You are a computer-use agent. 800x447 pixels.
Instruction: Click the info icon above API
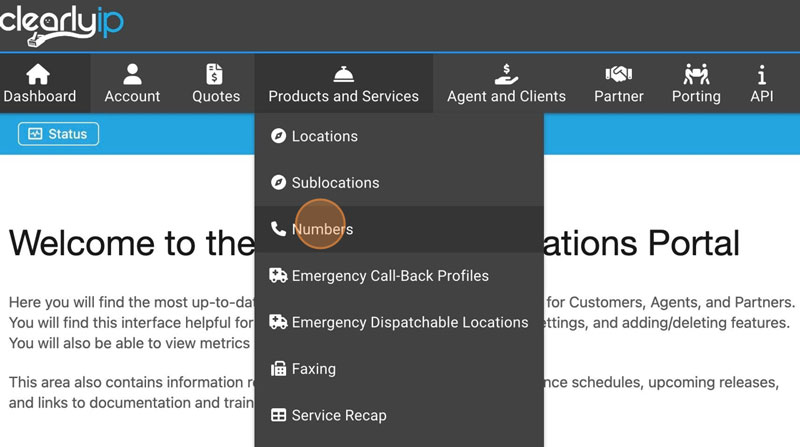coord(762,74)
